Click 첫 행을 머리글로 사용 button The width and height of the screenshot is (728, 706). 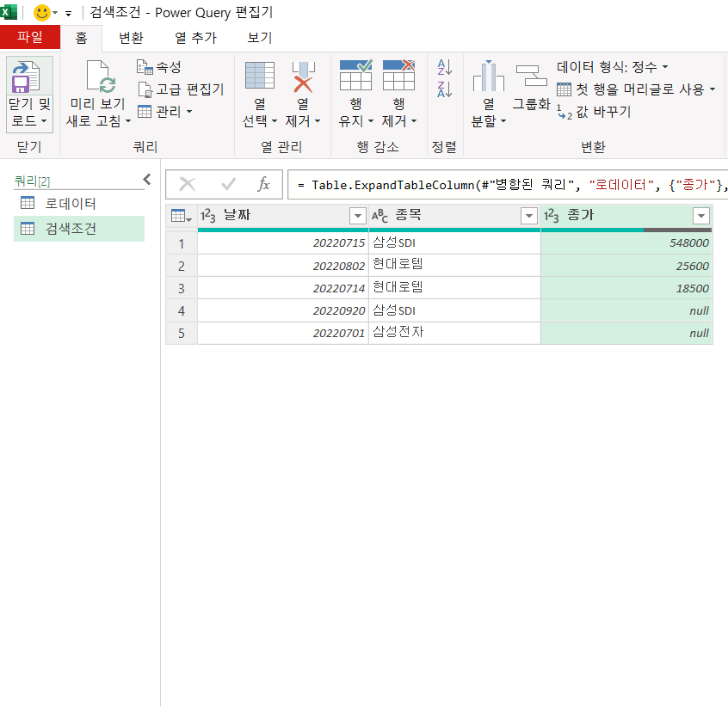click(x=630, y=89)
